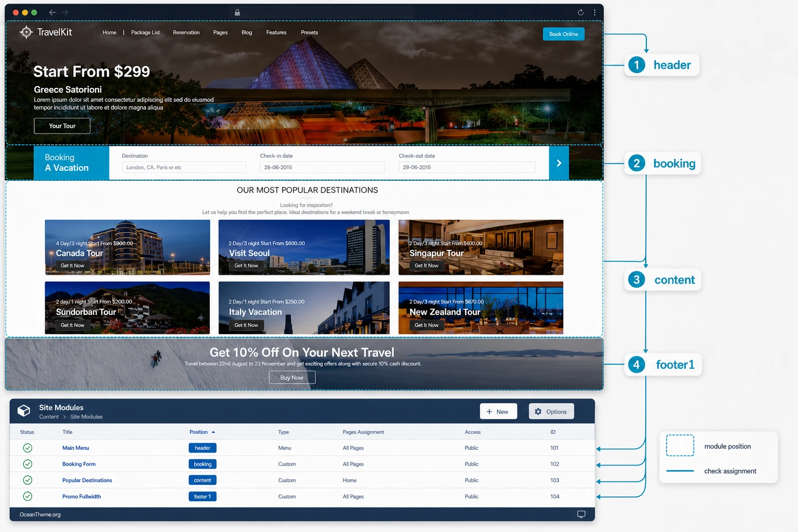Click Get It Now on Visit Seoul
The width and height of the screenshot is (798, 532).
[246, 265]
